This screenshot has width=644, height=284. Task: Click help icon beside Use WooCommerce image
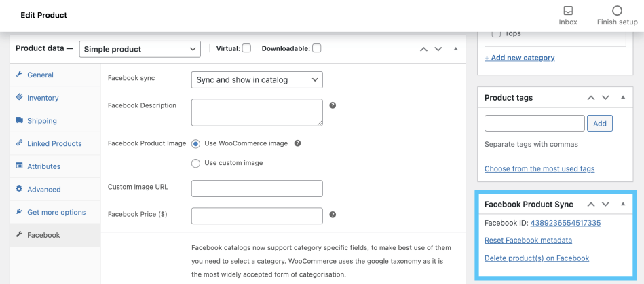click(x=297, y=143)
